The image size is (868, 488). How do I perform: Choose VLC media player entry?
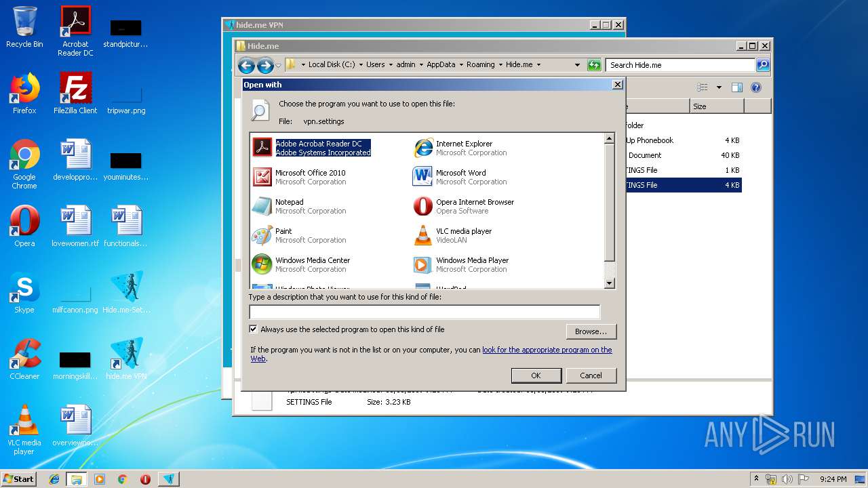click(453, 235)
